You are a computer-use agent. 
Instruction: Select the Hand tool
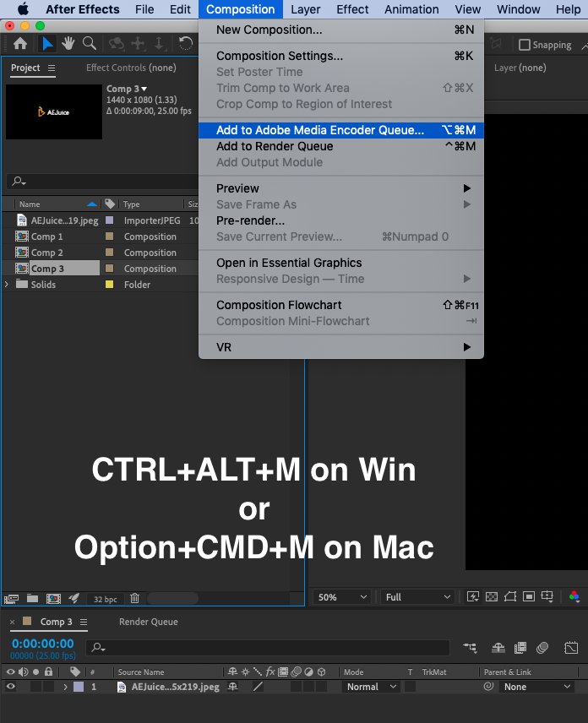pos(68,44)
